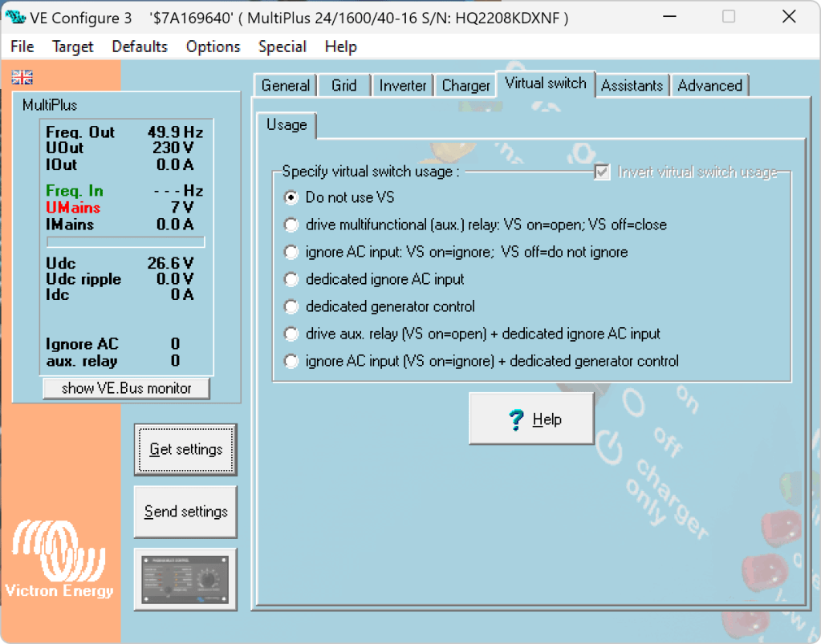Select drive multifunctional (aux.) relay option
The height and width of the screenshot is (644, 821).
(x=291, y=225)
